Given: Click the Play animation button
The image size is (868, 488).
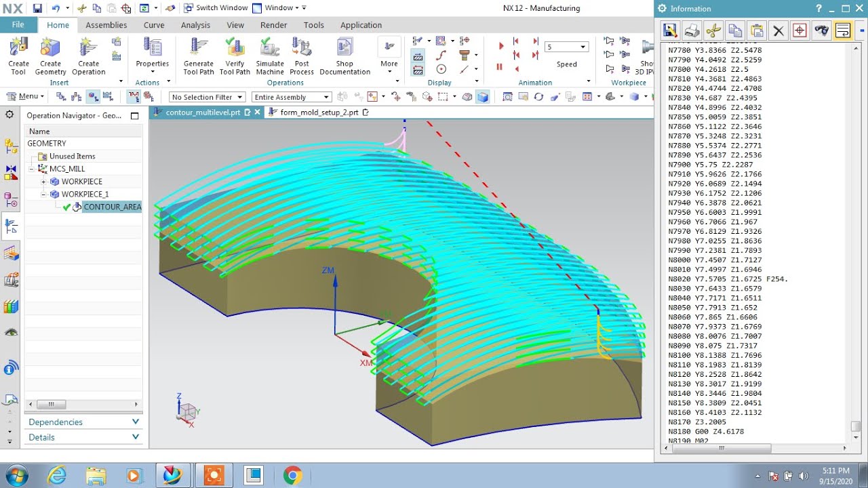Looking at the screenshot, I should coord(501,46).
